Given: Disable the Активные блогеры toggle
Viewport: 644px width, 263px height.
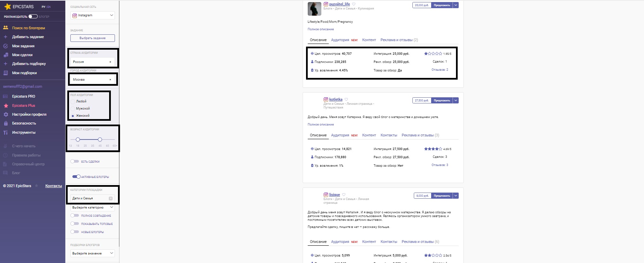Looking at the screenshot, I should [77, 177].
